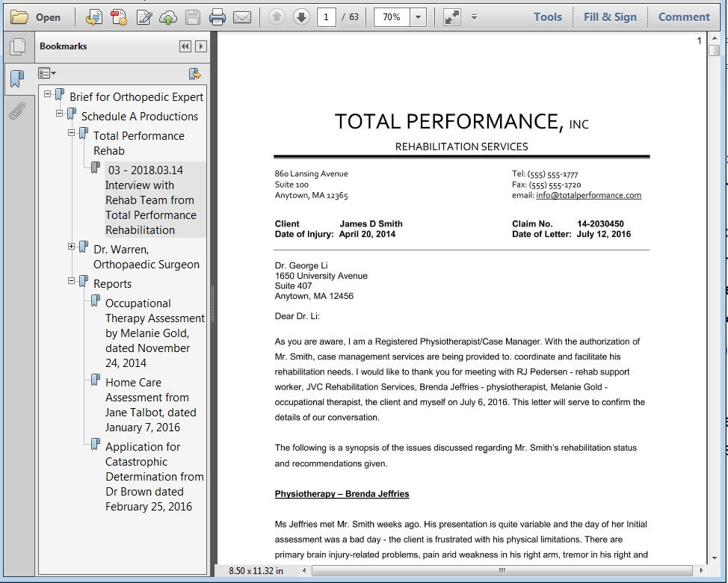Click the total page count 63
Image resolution: width=728 pixels, height=583 pixels.
(354, 17)
